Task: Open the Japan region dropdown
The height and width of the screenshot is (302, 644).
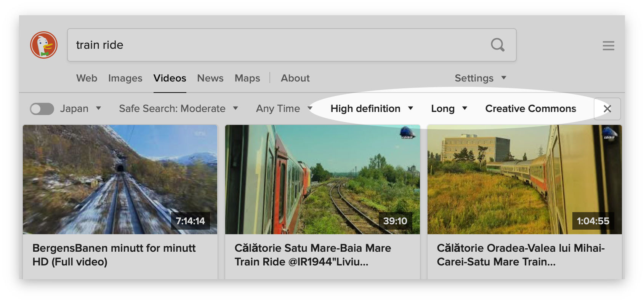Action: tap(81, 109)
